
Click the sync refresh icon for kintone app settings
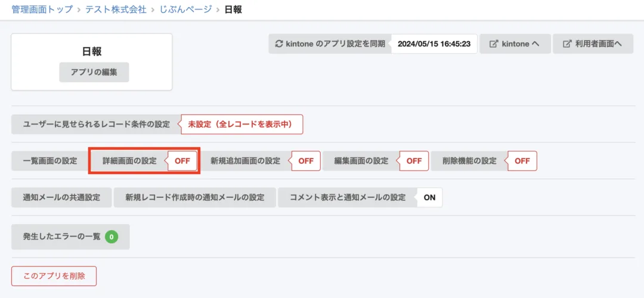tap(279, 44)
